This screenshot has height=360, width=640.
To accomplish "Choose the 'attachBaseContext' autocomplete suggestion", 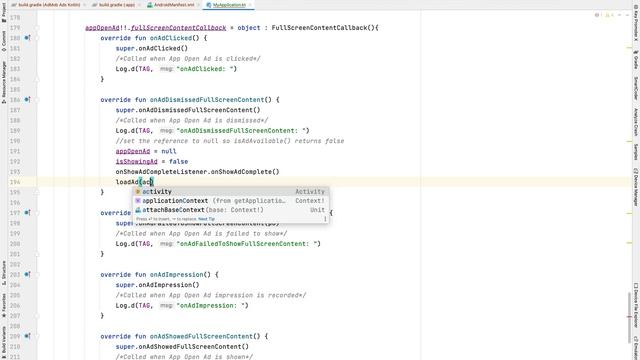I will click(x=231, y=210).
